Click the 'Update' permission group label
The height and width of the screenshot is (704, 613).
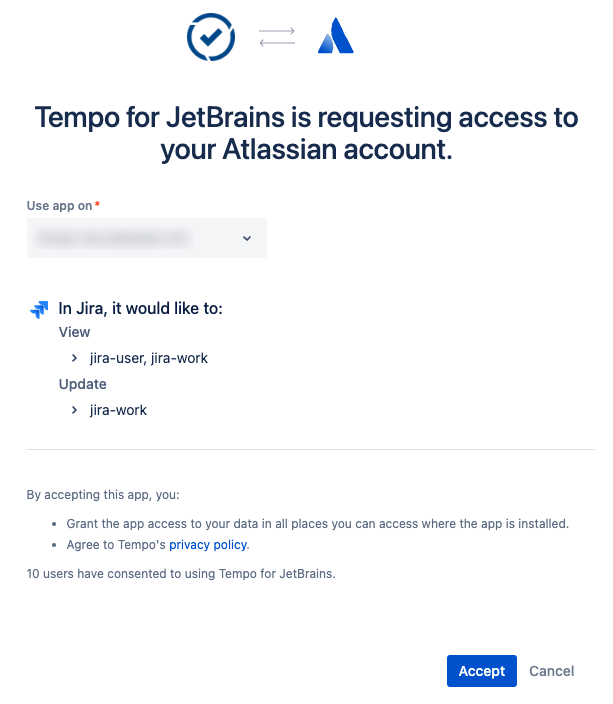point(82,384)
